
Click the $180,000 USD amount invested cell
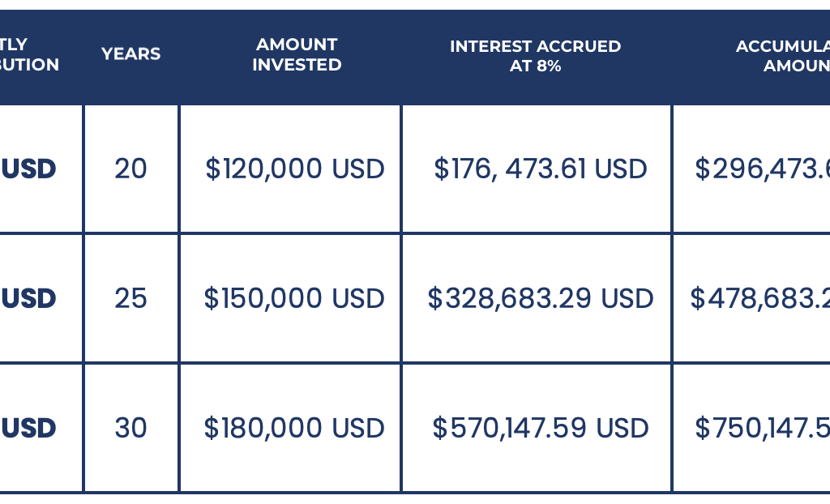[294, 428]
